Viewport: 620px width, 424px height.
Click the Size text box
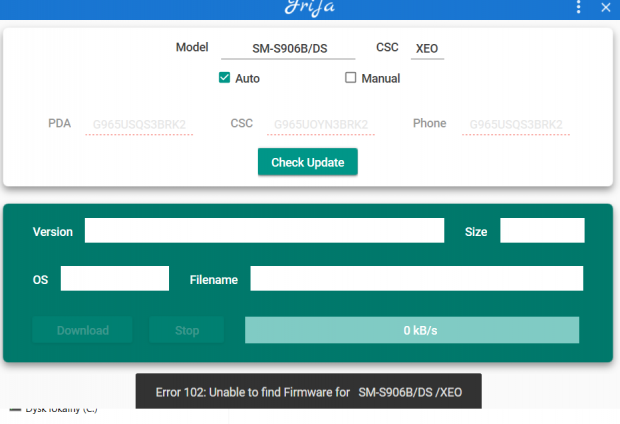click(542, 231)
